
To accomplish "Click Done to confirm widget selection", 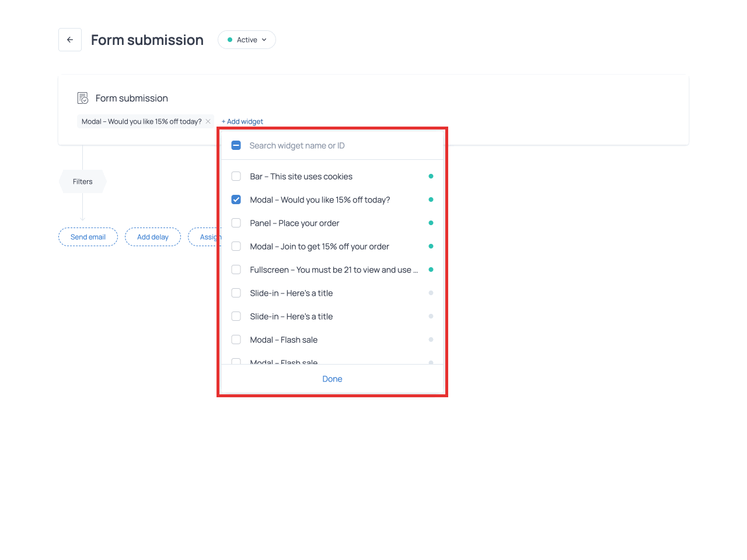I will (331, 379).
